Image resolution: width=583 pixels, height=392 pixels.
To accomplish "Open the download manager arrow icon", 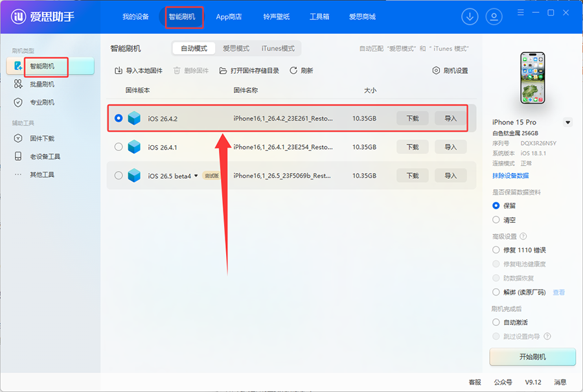I will (x=470, y=17).
